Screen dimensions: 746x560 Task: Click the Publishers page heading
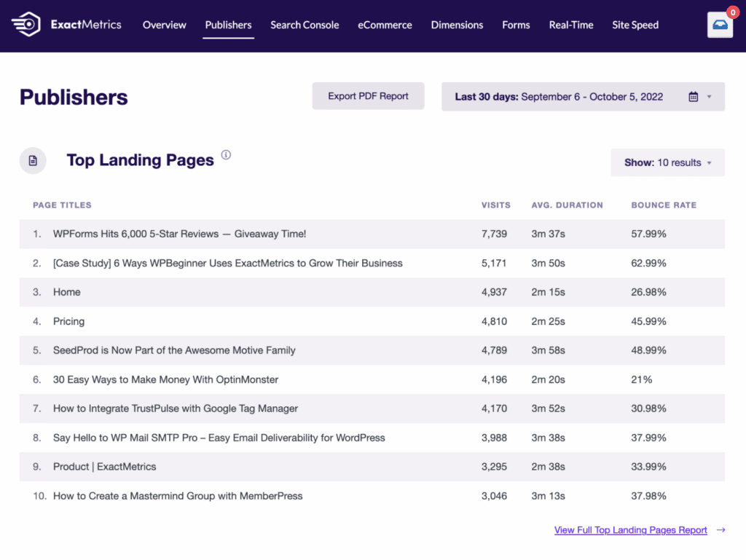(74, 97)
